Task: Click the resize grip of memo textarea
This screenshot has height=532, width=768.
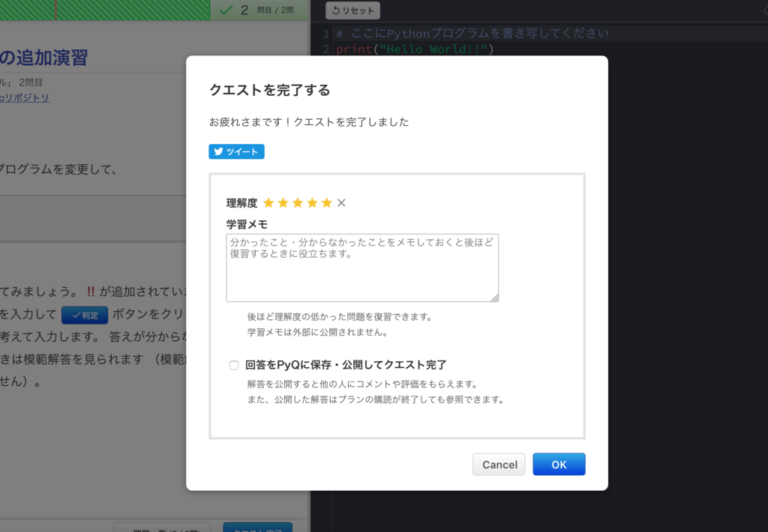Action: (x=494, y=297)
